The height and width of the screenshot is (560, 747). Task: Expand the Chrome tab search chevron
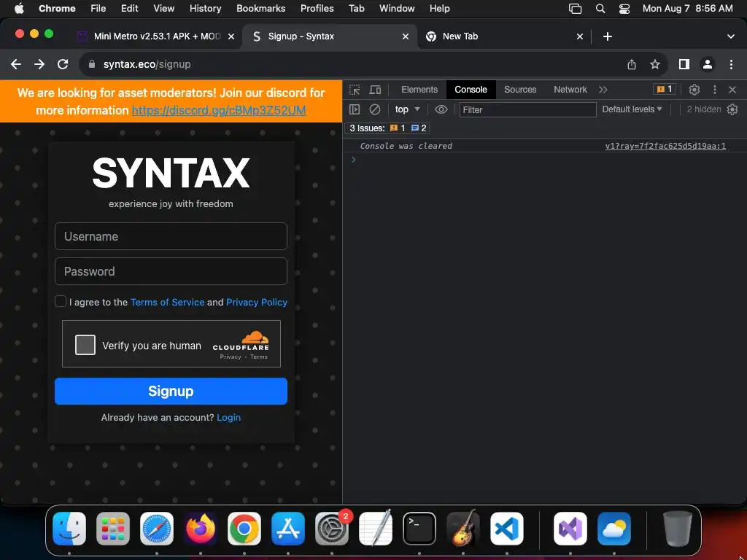[x=731, y=36]
